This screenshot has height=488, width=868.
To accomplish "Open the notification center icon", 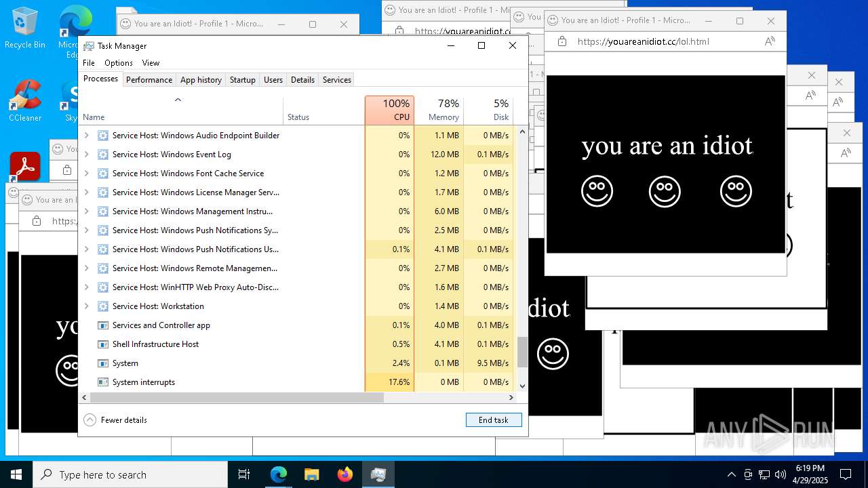I will tap(846, 474).
